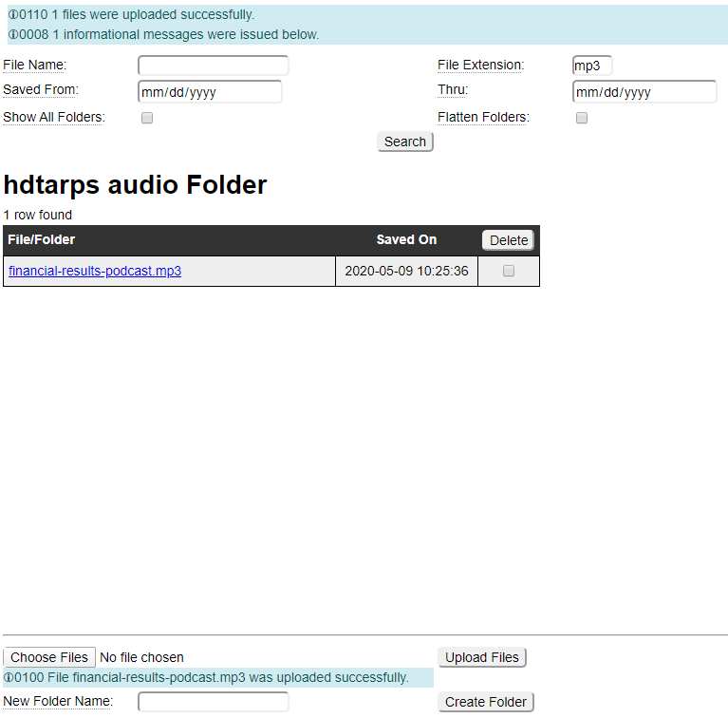
Task: Click the File/Folder column header
Action: point(42,240)
